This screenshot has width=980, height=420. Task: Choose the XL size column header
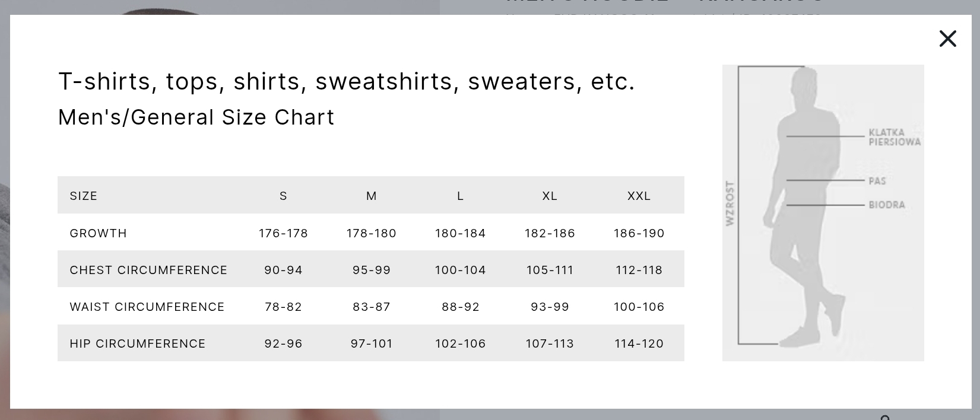click(550, 196)
